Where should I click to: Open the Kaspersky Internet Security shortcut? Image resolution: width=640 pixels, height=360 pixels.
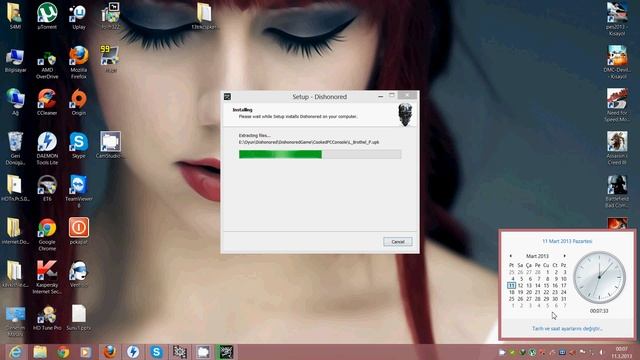point(47,278)
